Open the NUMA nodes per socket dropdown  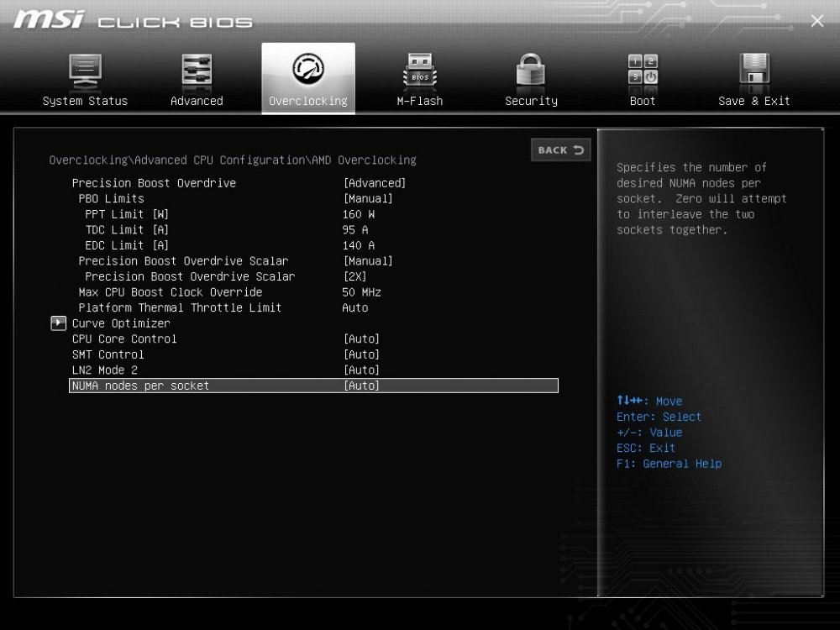[x=361, y=386]
